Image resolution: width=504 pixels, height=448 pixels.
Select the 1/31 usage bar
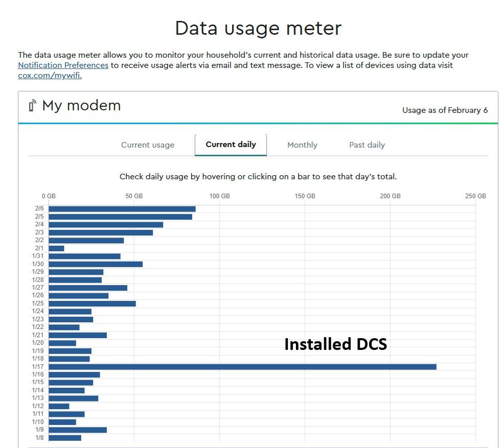point(84,256)
